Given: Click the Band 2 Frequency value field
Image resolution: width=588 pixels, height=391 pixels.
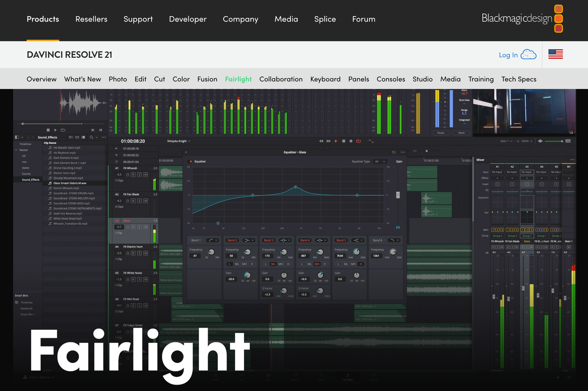Looking at the screenshot, I should point(231,255).
